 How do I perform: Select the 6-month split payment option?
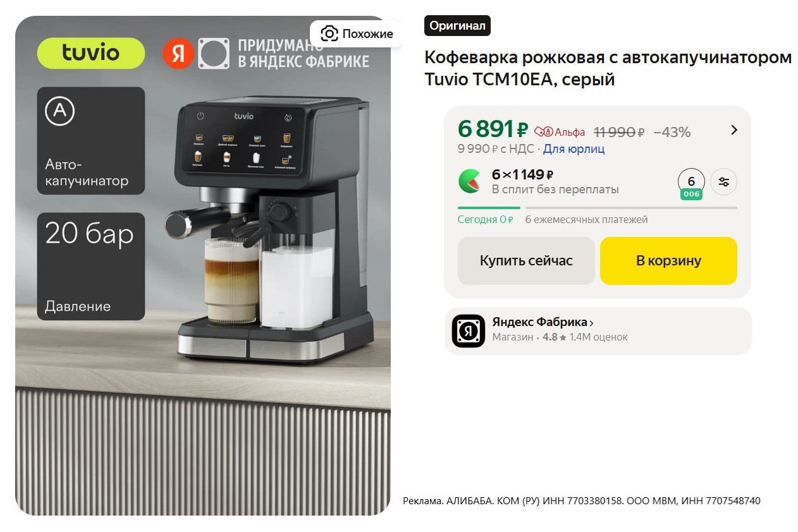pyautogui.click(x=691, y=183)
